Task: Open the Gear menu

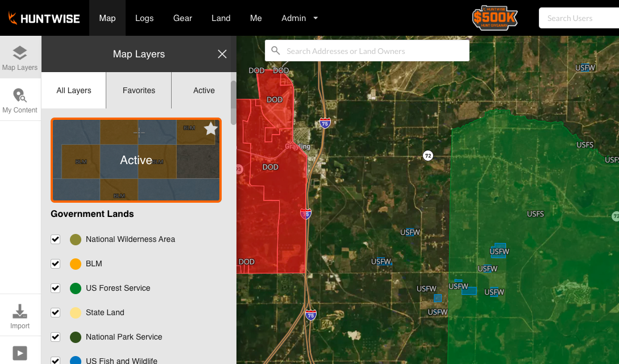Action: pyautogui.click(x=182, y=18)
